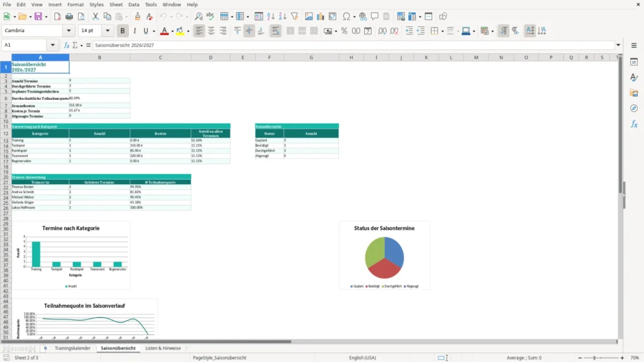
Task: Open the Save document icon
Action: pyautogui.click(x=38, y=16)
